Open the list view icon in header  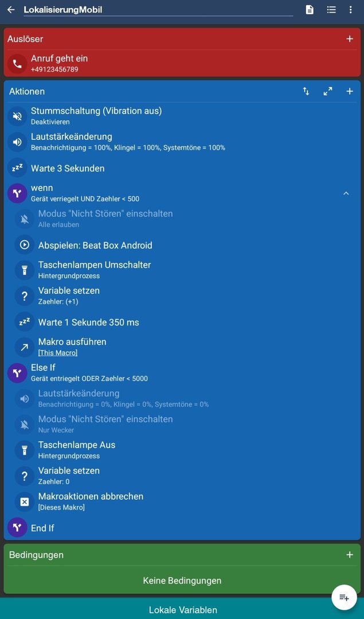(331, 10)
